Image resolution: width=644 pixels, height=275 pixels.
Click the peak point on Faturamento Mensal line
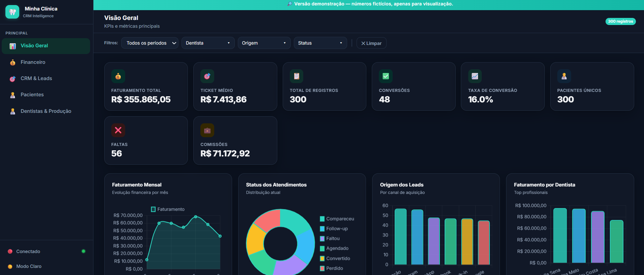coord(196,217)
